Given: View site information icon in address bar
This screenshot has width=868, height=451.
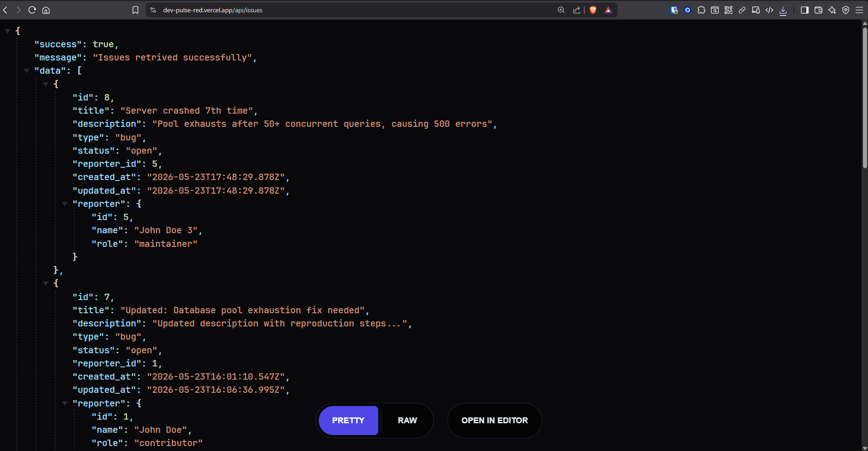Looking at the screenshot, I should 153,10.
